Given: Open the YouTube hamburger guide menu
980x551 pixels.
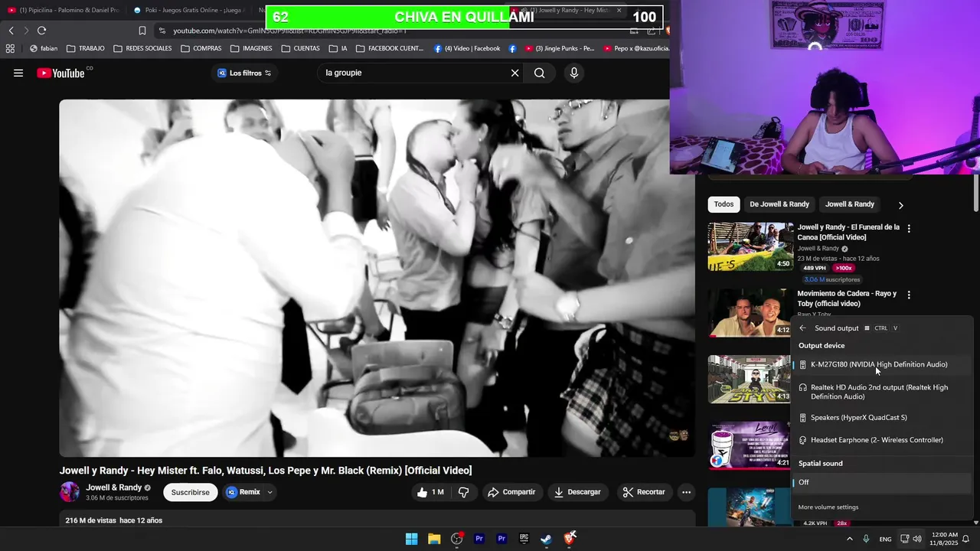Looking at the screenshot, I should tap(18, 73).
